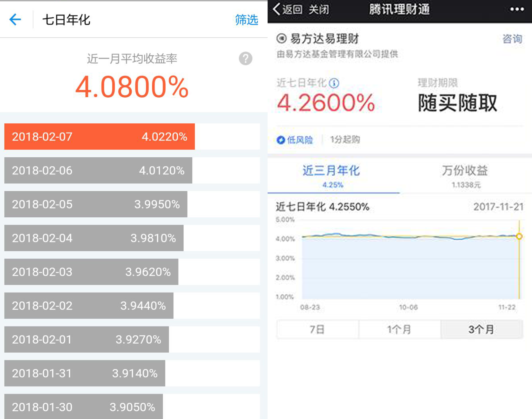This screenshot has height=419, width=532.
Task: Tap the blue back arrow icon
Action: coord(15,20)
